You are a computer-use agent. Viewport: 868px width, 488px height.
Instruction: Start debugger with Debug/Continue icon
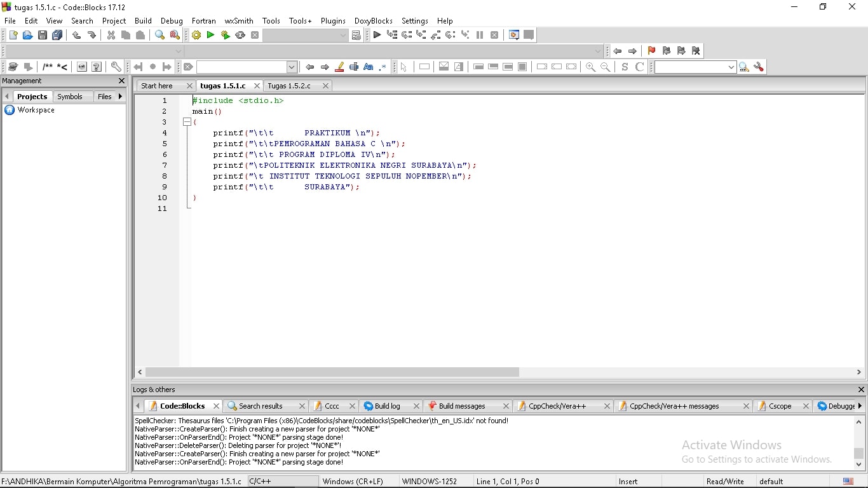click(377, 36)
